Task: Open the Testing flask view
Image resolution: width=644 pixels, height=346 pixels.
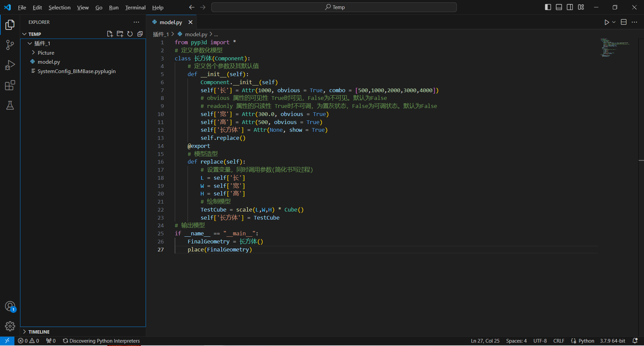Action: [x=10, y=105]
